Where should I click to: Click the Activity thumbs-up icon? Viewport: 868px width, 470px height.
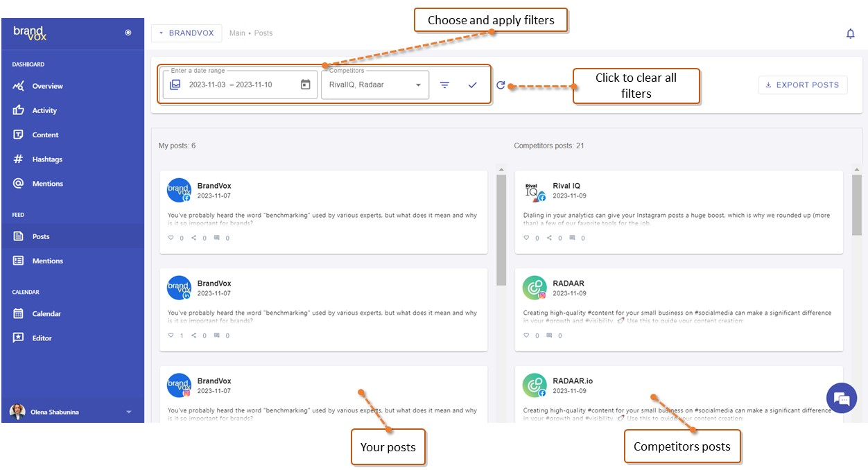(x=19, y=110)
